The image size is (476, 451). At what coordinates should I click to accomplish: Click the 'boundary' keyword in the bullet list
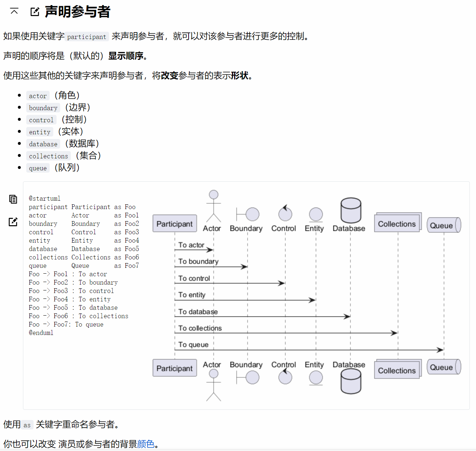(43, 108)
